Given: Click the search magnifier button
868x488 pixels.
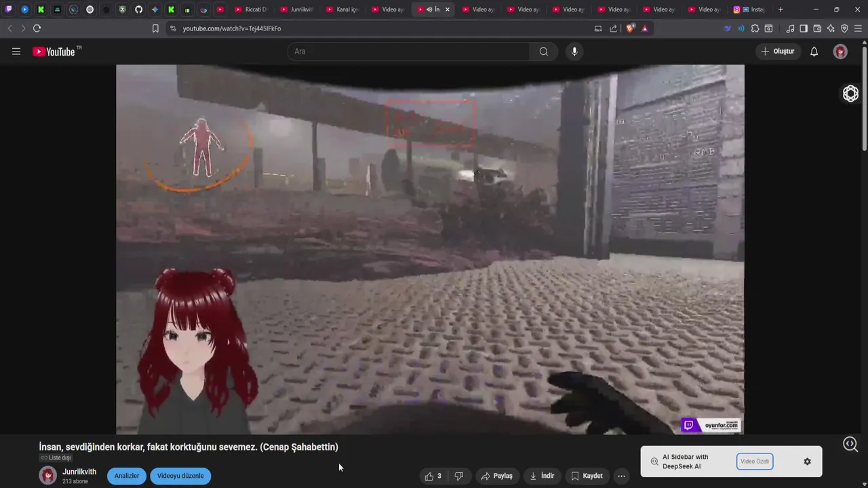Looking at the screenshot, I should pyautogui.click(x=544, y=52).
